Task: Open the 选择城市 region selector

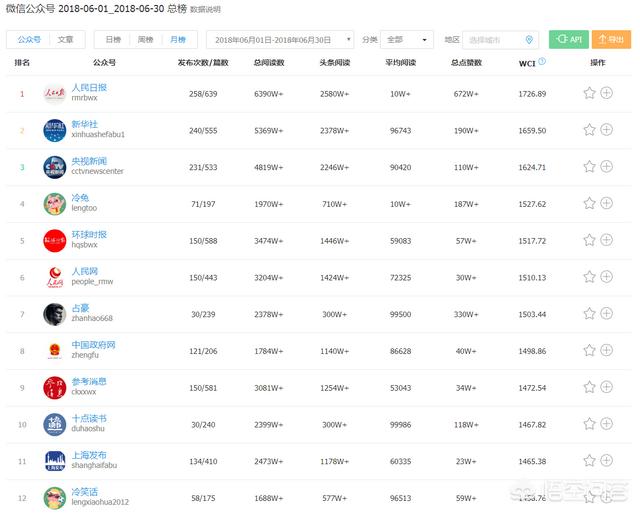Action: point(495,40)
